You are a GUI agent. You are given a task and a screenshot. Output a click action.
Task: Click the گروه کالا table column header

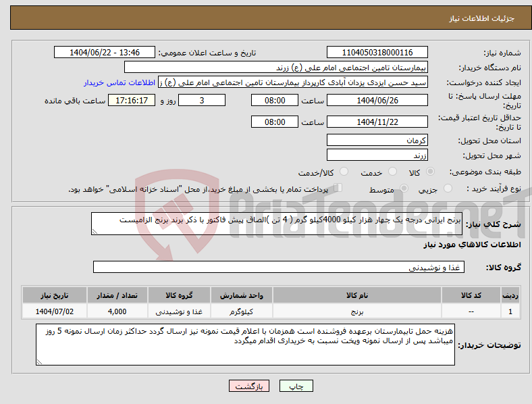pos(179,295)
